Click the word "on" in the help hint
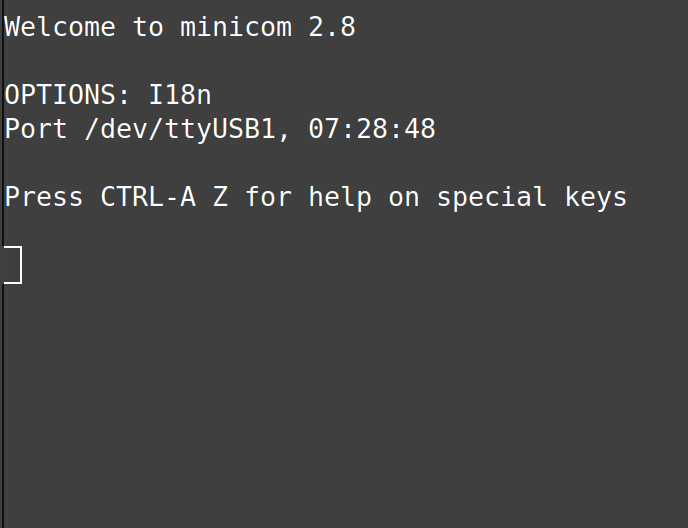Viewport: 688px width, 528px height. point(404,197)
